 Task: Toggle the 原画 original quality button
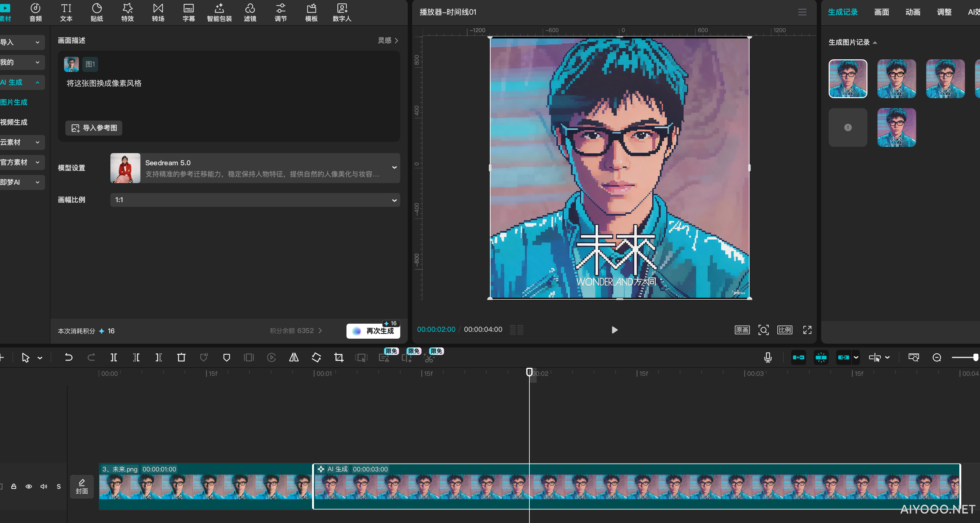pos(742,330)
